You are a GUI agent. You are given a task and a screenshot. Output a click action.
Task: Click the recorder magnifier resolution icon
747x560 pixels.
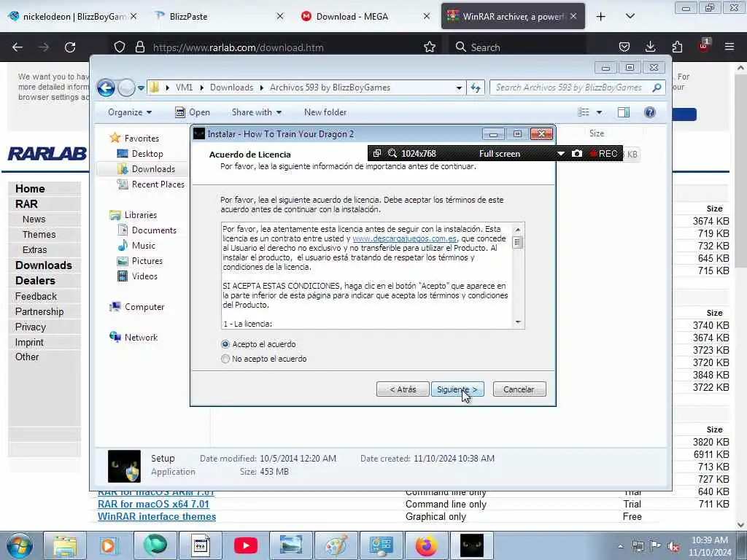pyautogui.click(x=392, y=153)
